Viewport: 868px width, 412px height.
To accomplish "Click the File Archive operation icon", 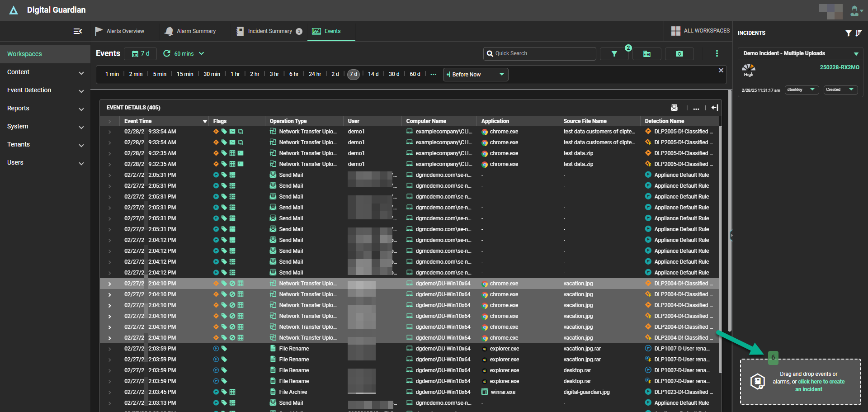I will [273, 392].
